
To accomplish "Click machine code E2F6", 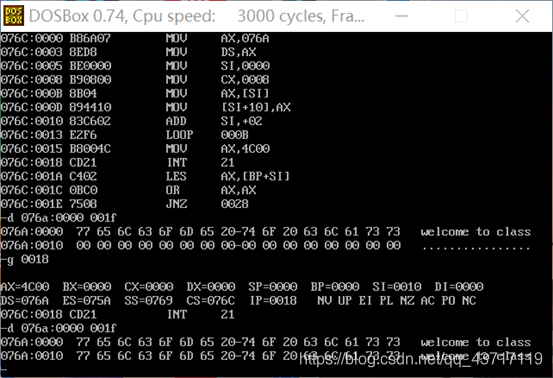I will 83,135.
